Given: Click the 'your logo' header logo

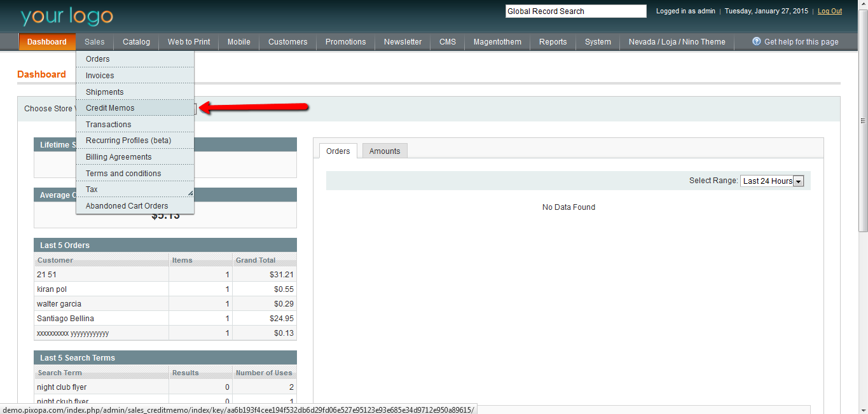Looking at the screenshot, I should coord(67,15).
